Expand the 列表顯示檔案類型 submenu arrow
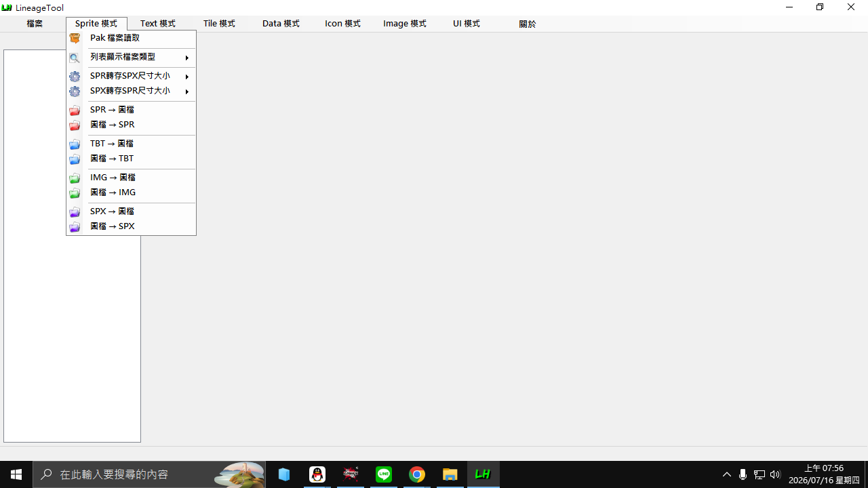Viewport: 868px width, 488px height. pos(187,58)
